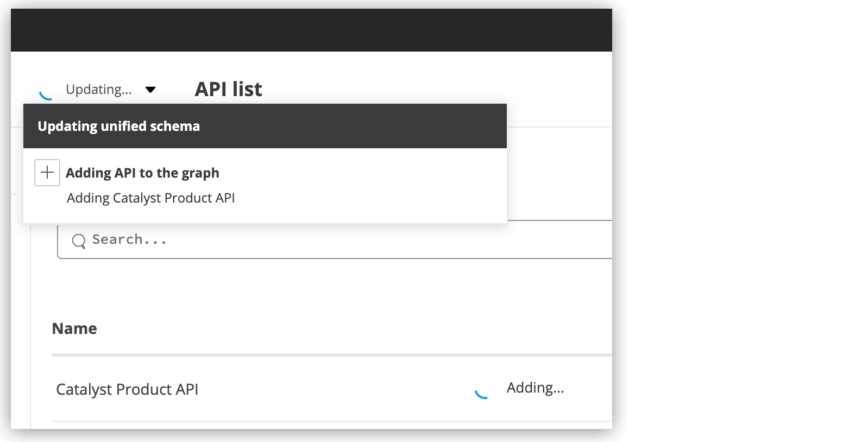
Task: Click the Adding Catalyst Product API step
Action: pyautogui.click(x=150, y=198)
